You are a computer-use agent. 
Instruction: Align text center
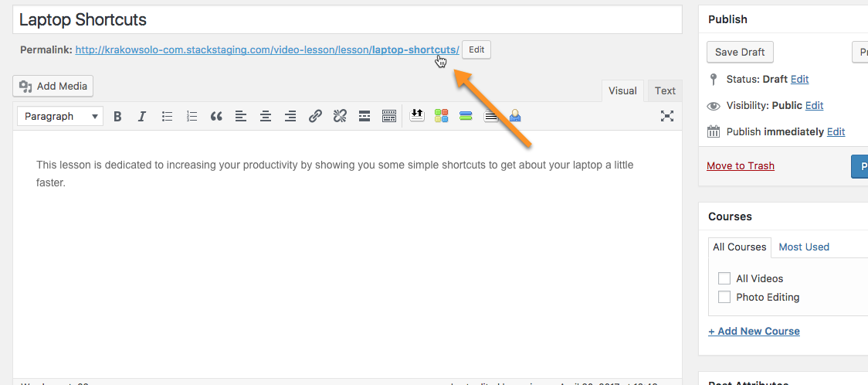pos(266,116)
